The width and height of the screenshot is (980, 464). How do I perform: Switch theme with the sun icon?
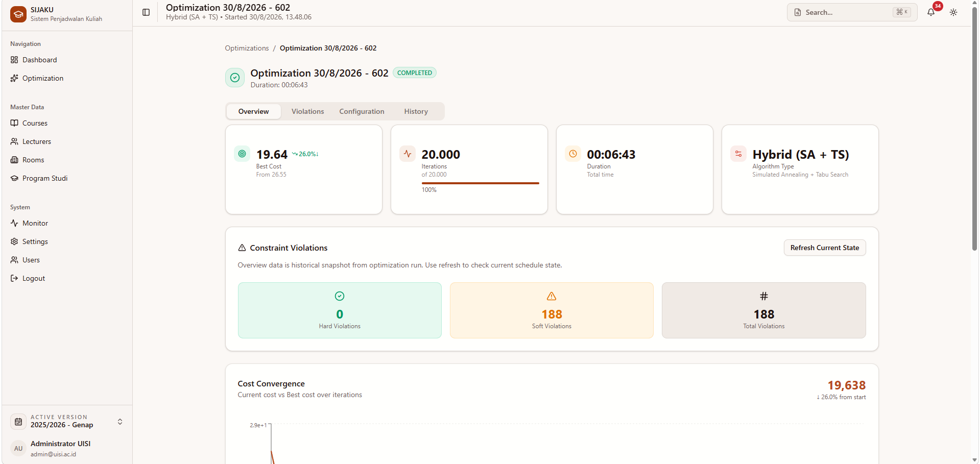pos(953,12)
